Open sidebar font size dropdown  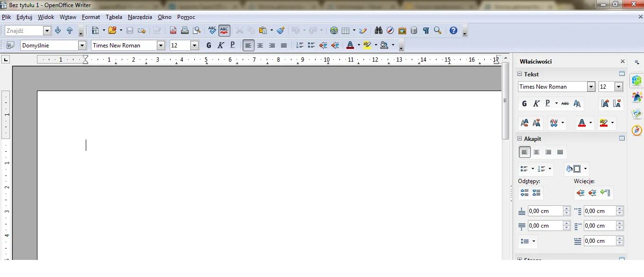(x=618, y=86)
